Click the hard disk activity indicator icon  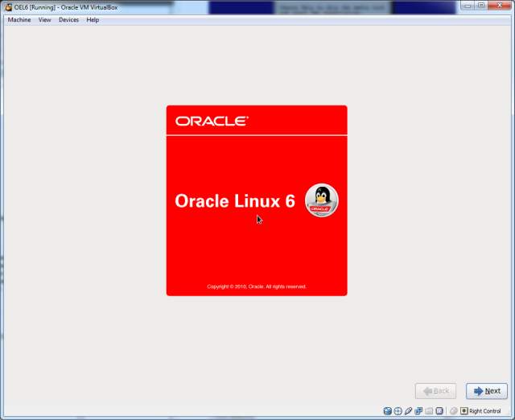(x=388, y=411)
